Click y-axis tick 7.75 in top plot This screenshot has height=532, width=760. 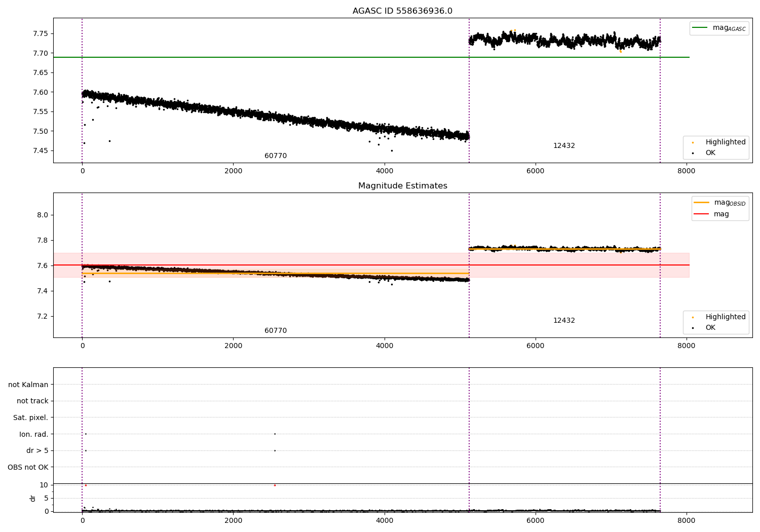pyautogui.click(x=41, y=34)
